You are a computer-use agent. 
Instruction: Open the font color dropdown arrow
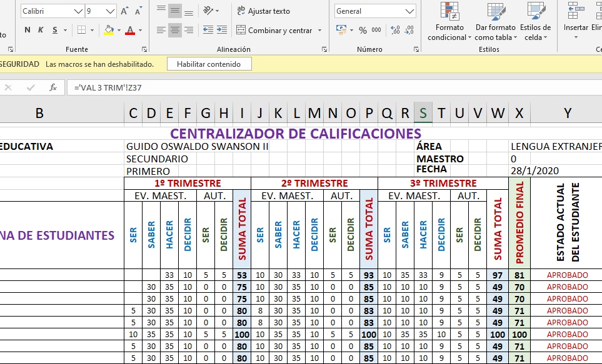coord(140,30)
